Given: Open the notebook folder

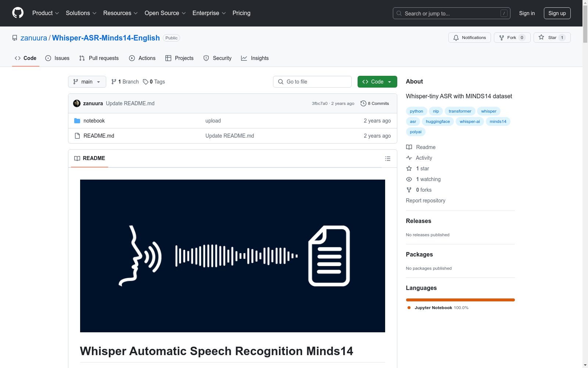Looking at the screenshot, I should [94, 121].
